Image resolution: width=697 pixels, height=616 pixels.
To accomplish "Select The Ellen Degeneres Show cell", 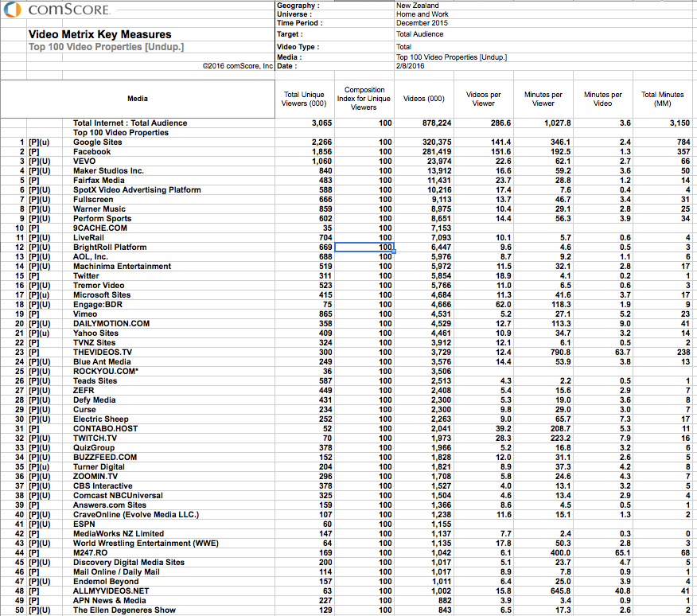I will tap(124, 610).
